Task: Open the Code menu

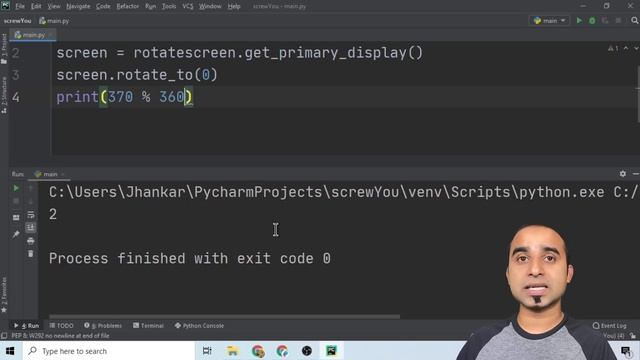Action: (103, 6)
